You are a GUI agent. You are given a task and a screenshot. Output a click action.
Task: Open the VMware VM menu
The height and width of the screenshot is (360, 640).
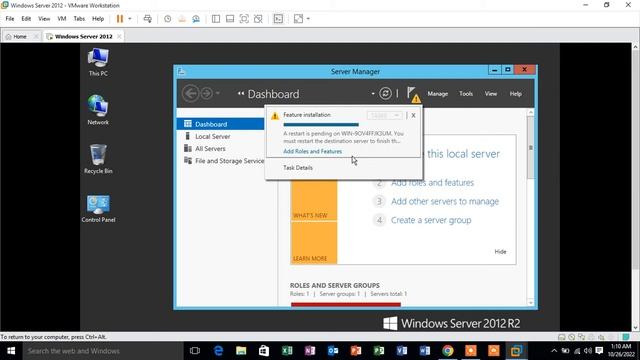[62, 19]
